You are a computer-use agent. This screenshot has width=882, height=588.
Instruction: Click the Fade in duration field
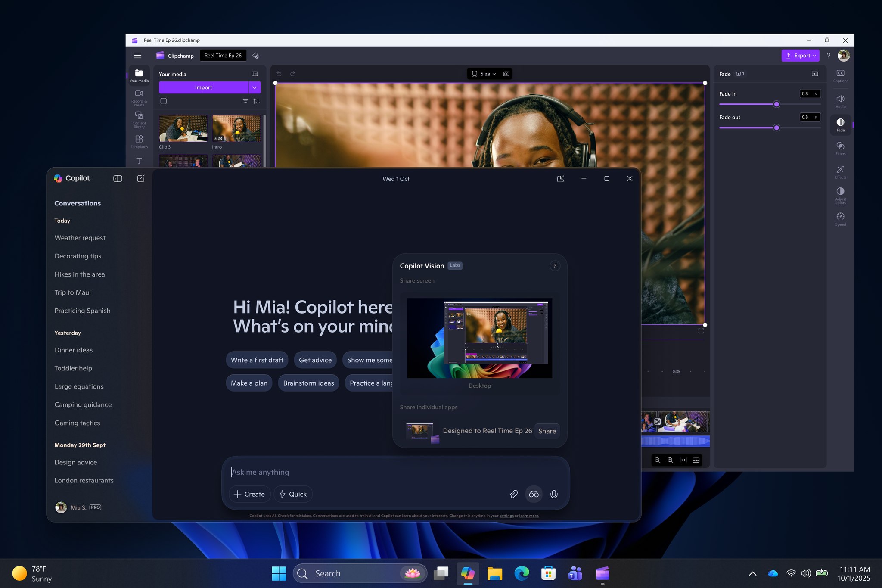[810, 93]
